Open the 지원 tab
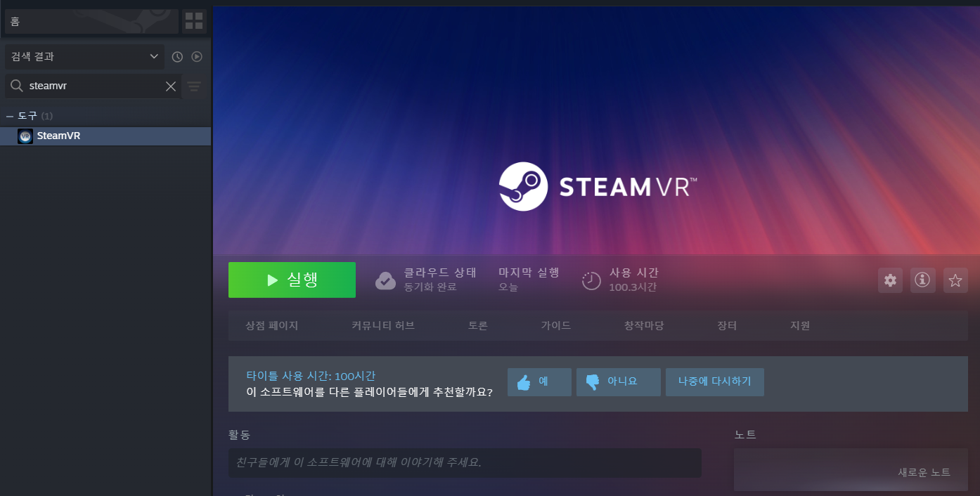Image resolution: width=980 pixels, height=496 pixels. coord(800,326)
